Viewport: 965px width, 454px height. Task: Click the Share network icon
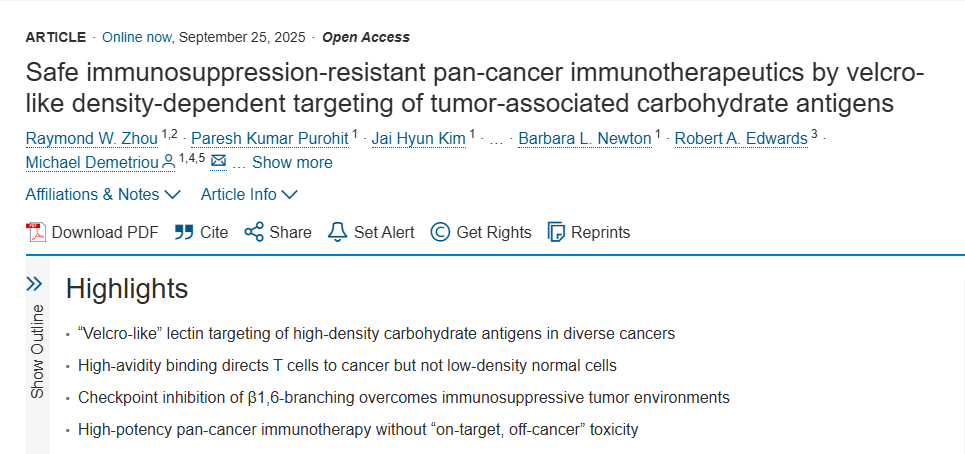[254, 232]
